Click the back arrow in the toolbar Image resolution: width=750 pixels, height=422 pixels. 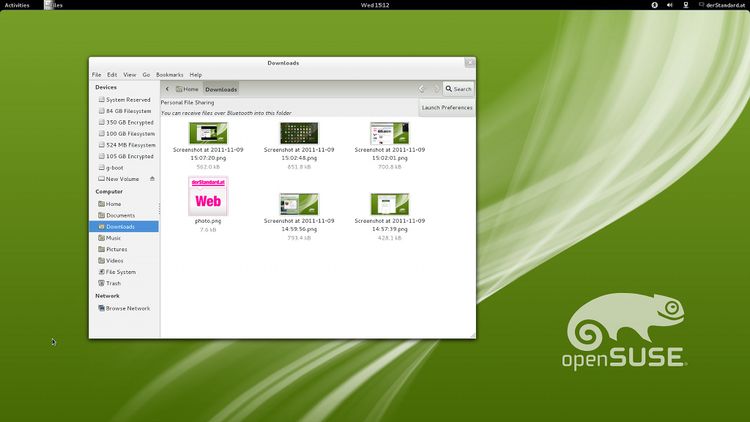tap(167, 89)
